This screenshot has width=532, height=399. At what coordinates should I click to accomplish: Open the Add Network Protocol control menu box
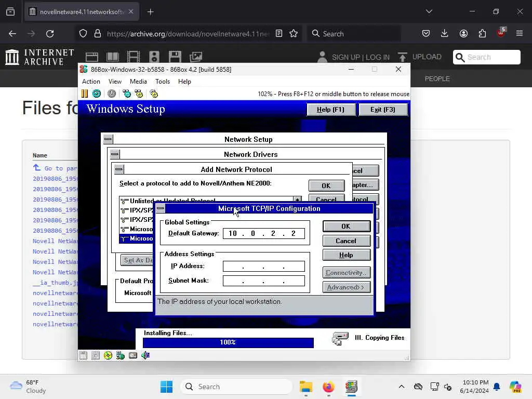coord(119,169)
